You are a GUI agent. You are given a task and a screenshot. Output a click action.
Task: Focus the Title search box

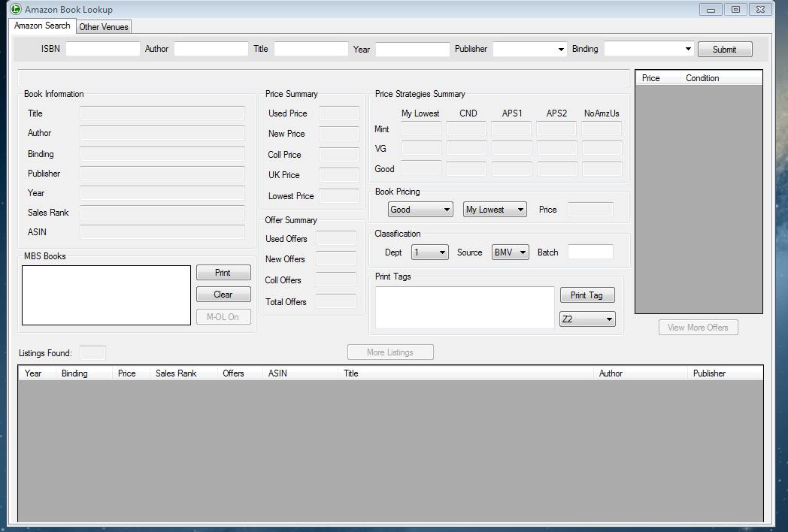coord(311,49)
